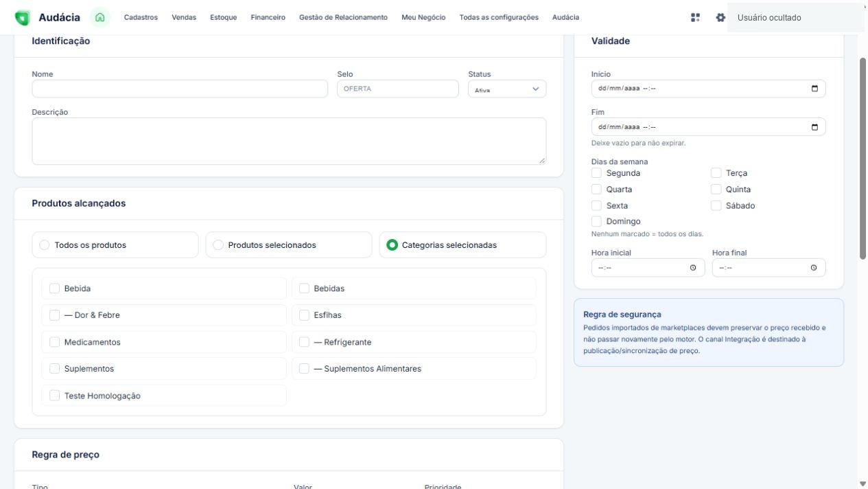Screen dimensions: 868x489
Task: Open clock picker for Hora inicial
Action: [x=693, y=268]
